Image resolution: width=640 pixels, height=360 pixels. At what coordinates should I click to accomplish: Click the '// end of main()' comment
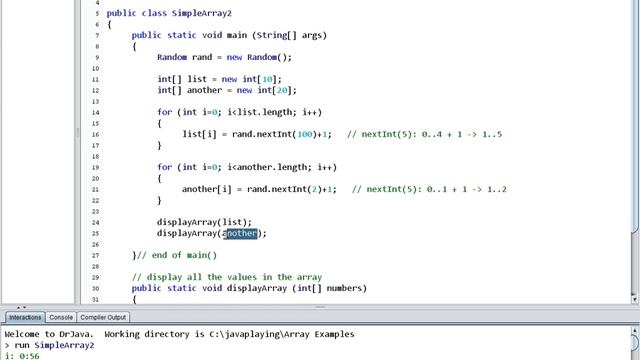[x=177, y=255]
